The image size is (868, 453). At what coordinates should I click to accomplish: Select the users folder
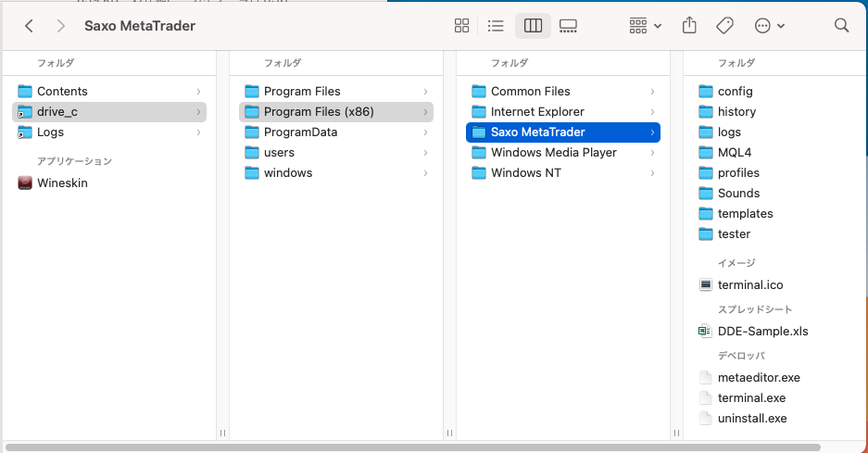(x=336, y=153)
